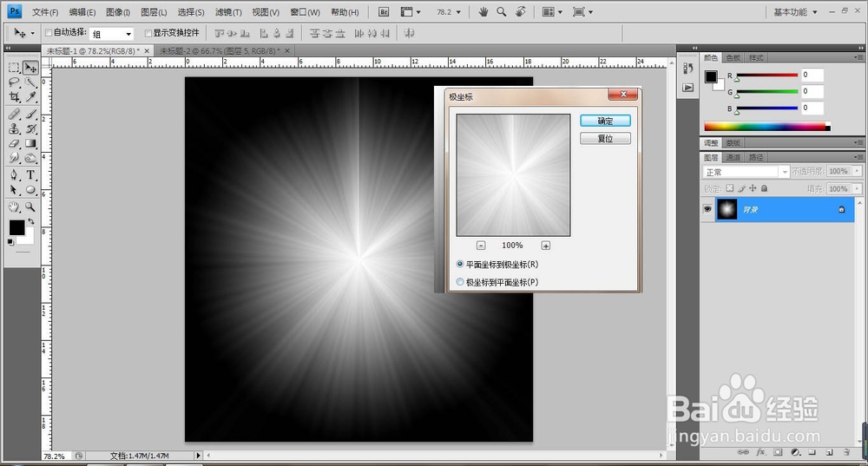This screenshot has width=868, height=466.
Task: Select the Rectangular Marquee tool
Action: click(x=14, y=68)
